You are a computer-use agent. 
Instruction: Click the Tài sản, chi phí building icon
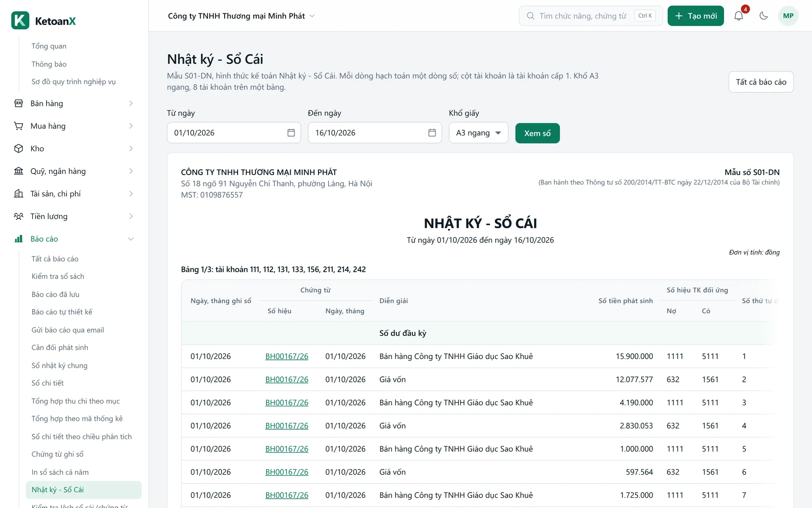click(x=19, y=193)
